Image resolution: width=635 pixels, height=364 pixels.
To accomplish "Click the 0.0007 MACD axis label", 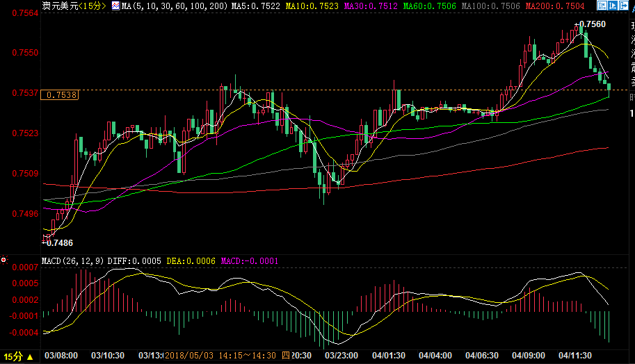I will pos(25,267).
